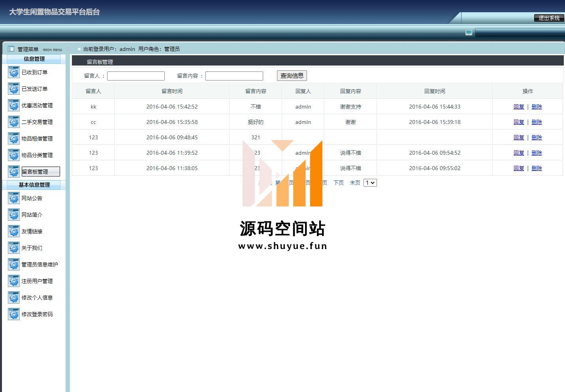Collapse the 信息管理 section header
Screen dimensions: 565x392
34,59
